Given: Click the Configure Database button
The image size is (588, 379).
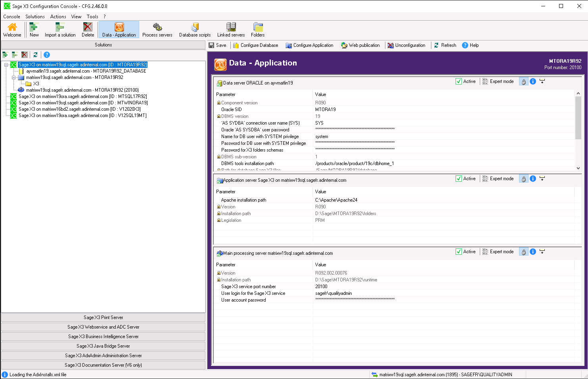Looking at the screenshot, I should click(x=255, y=45).
